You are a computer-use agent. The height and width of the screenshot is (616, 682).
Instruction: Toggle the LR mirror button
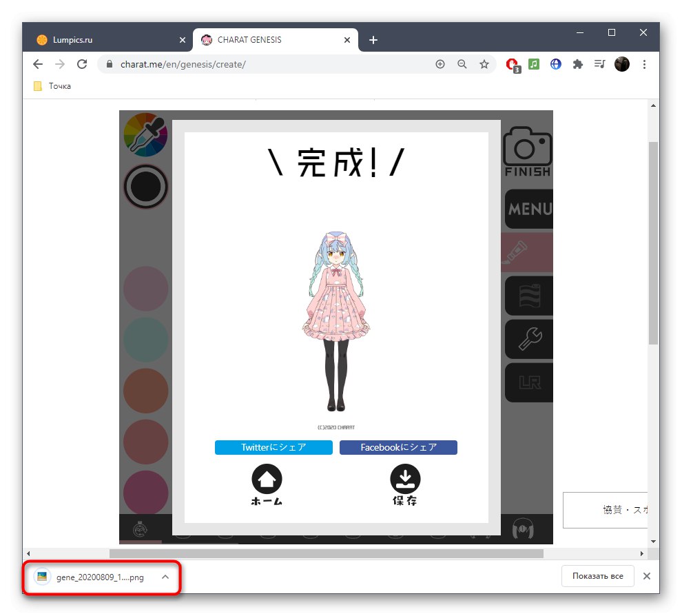pos(529,382)
